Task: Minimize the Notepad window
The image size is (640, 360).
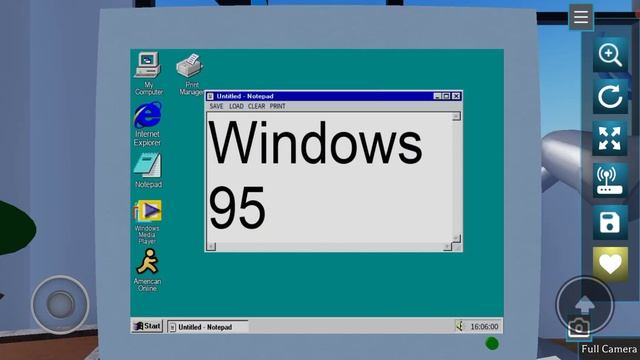Action: pyautogui.click(x=437, y=96)
